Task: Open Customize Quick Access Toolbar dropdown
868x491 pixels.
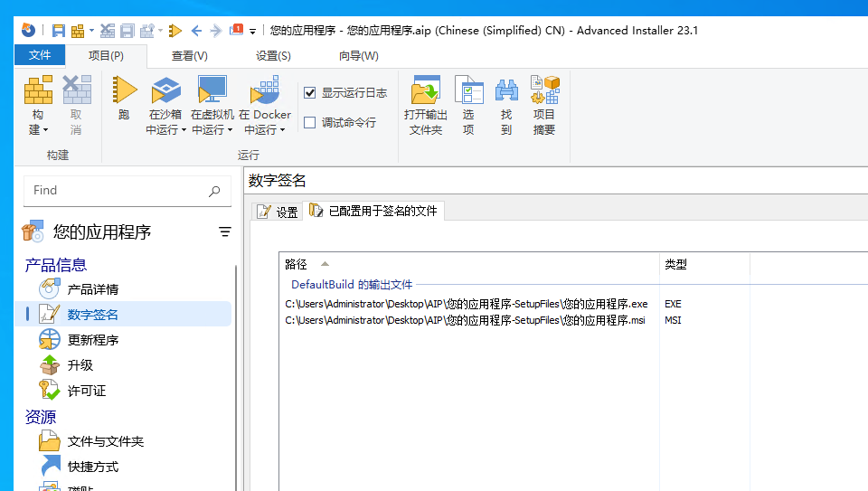Action: pos(252,31)
